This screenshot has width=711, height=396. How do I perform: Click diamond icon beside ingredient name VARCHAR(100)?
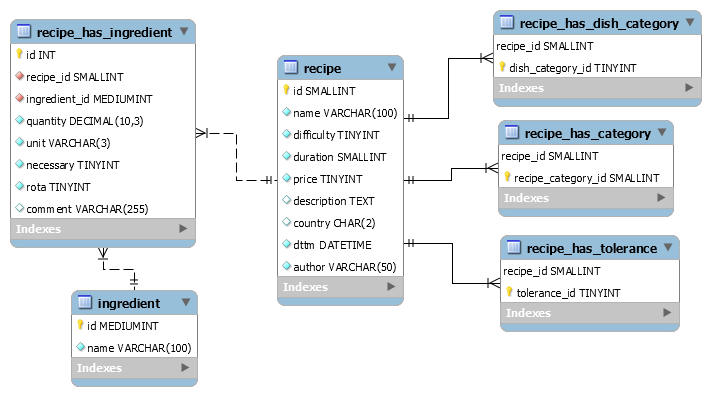pyautogui.click(x=81, y=347)
